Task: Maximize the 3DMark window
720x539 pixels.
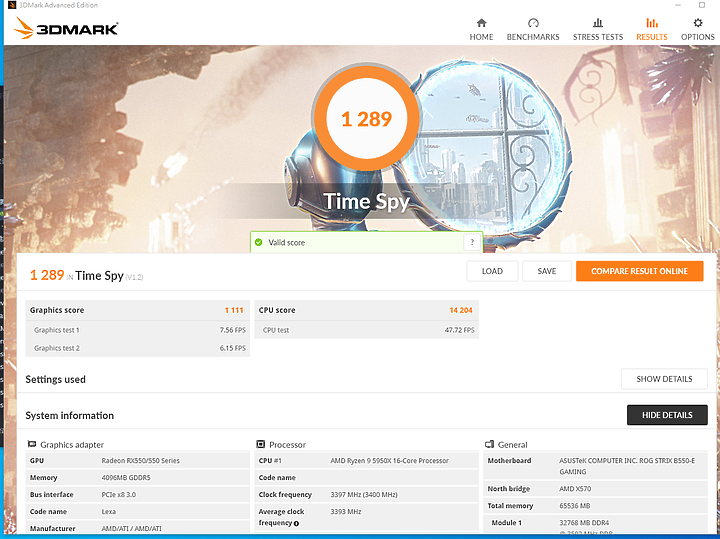Action: coord(702,5)
